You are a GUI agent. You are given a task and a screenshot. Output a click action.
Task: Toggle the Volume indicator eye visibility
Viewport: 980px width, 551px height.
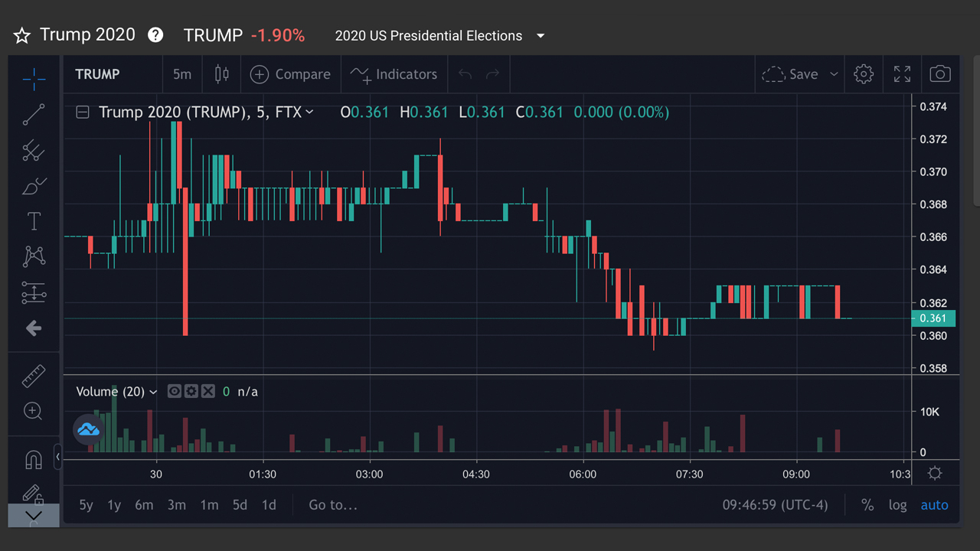pos(175,392)
